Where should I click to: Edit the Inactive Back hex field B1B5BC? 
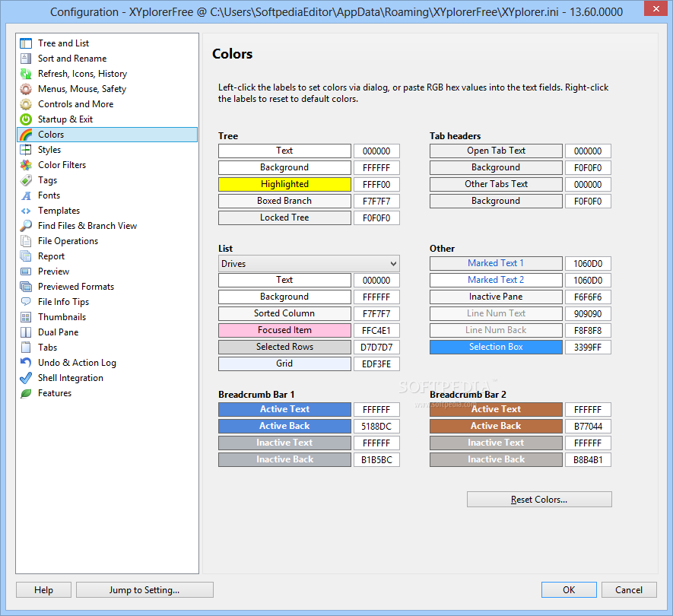(376, 460)
